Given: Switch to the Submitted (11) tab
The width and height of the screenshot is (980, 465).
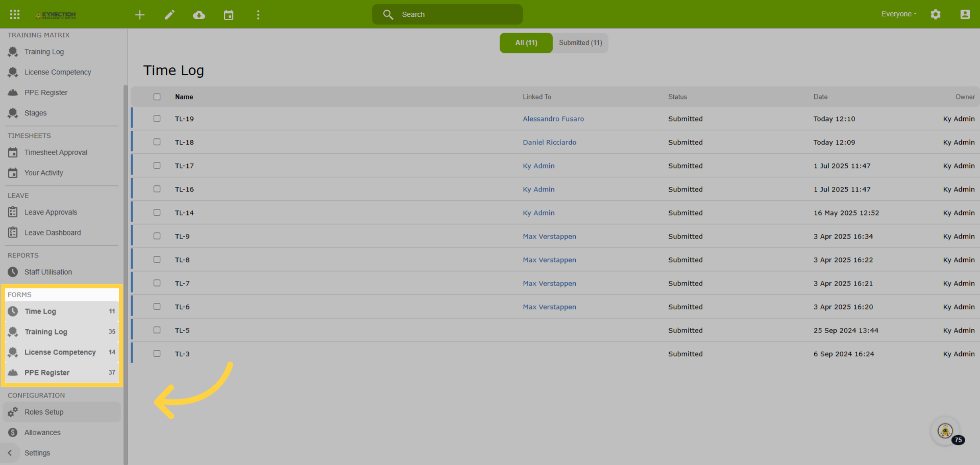Looking at the screenshot, I should coord(580,43).
